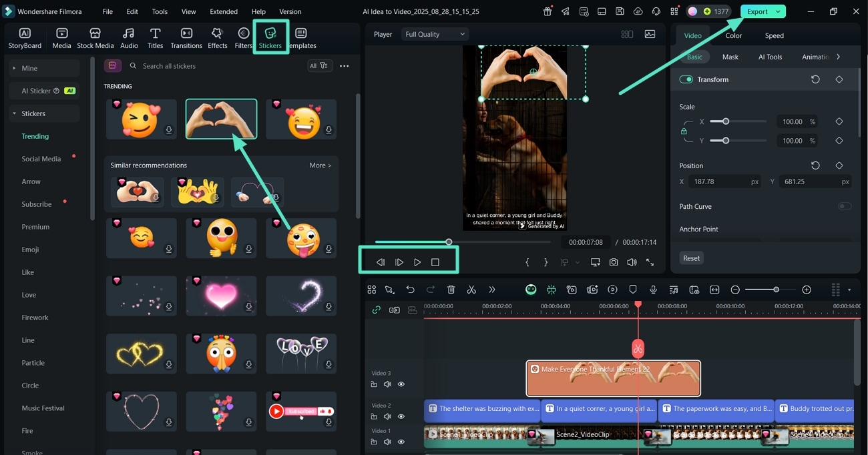Expand the Mine section
The height and width of the screenshot is (455, 868).
(x=14, y=68)
